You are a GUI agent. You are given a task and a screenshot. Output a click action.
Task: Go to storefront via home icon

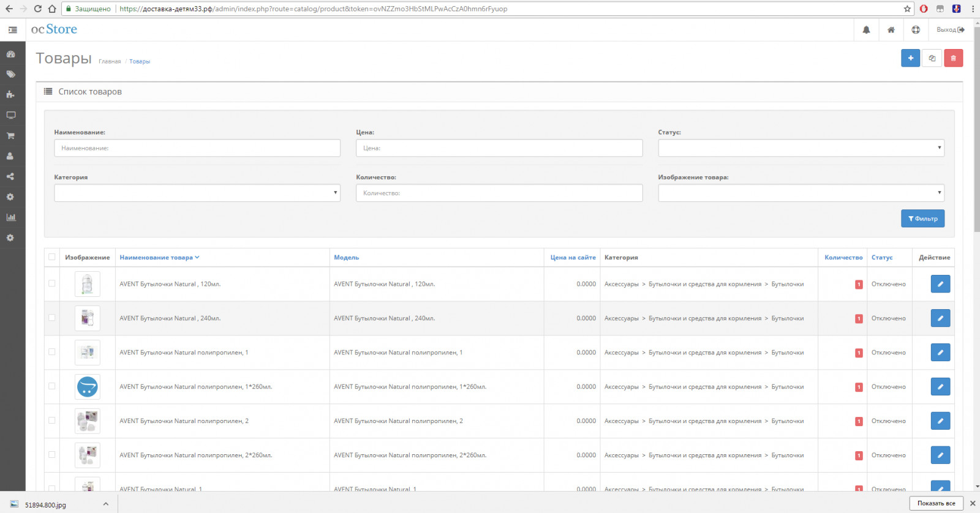pyautogui.click(x=891, y=29)
